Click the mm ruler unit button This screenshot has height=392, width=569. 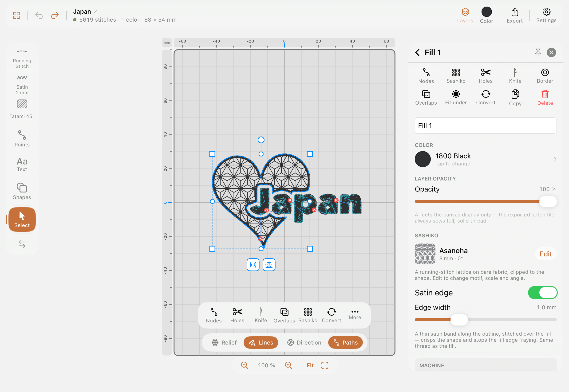(167, 43)
